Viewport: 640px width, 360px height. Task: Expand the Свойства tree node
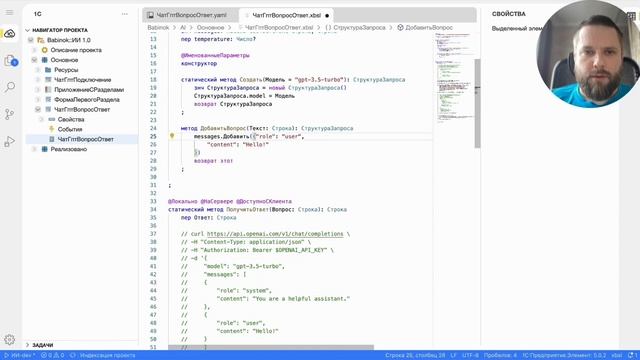pyautogui.click(x=41, y=119)
